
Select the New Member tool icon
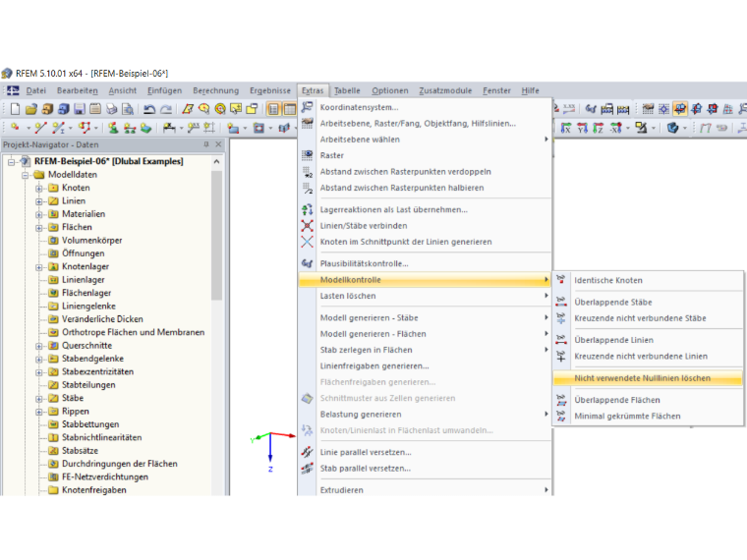(x=59, y=128)
